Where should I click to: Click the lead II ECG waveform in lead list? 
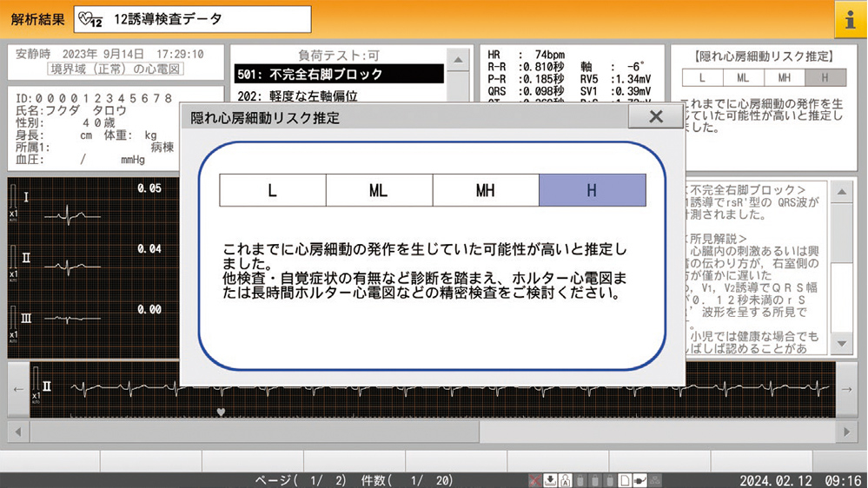pyautogui.click(x=72, y=267)
